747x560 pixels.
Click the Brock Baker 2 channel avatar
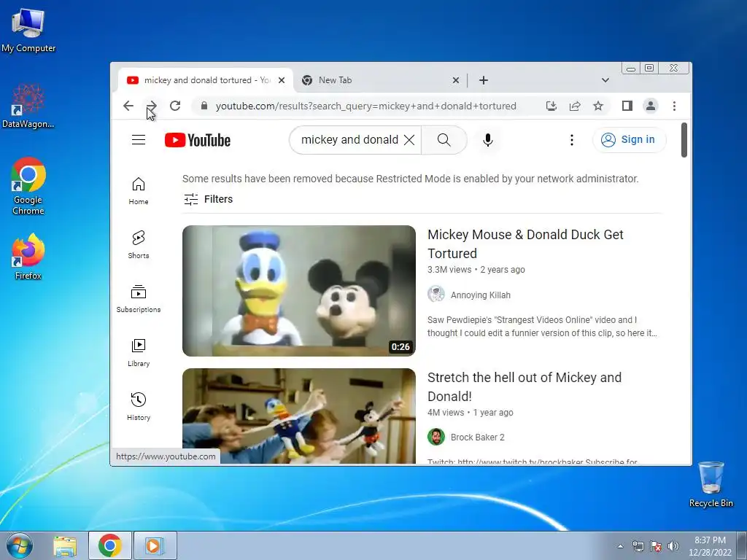pos(436,437)
